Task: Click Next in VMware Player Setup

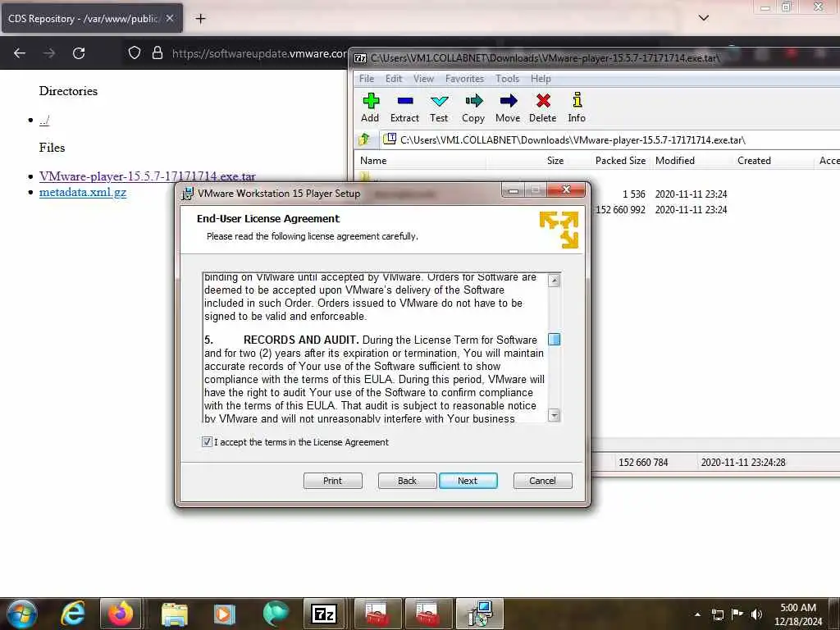Action: (x=468, y=481)
